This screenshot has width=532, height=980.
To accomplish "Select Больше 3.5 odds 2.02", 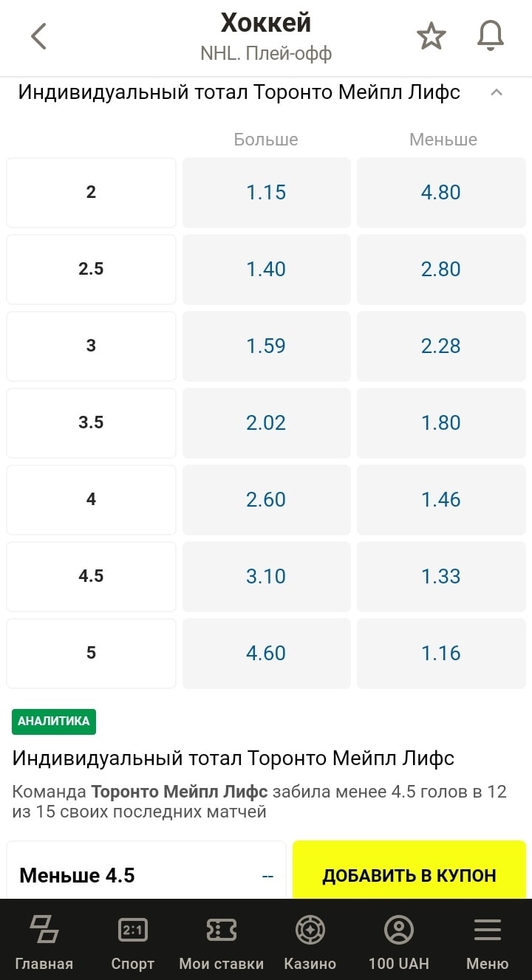I will click(266, 423).
